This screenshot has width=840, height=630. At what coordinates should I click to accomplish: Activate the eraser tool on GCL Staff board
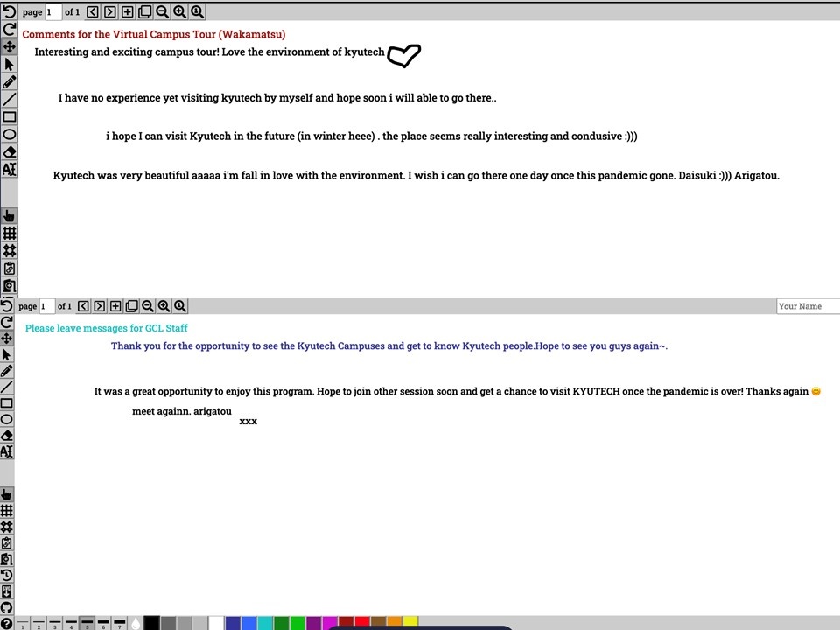click(6, 436)
